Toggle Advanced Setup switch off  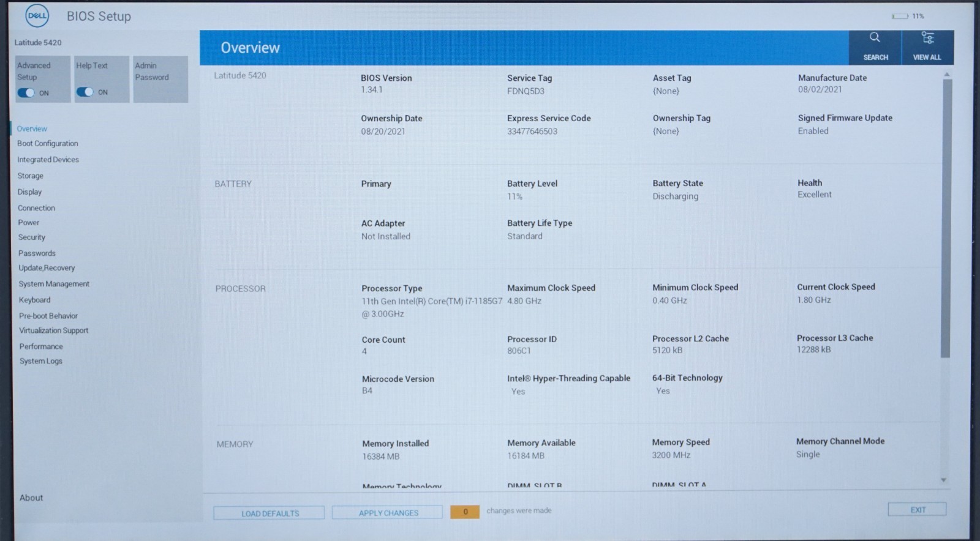tap(26, 92)
